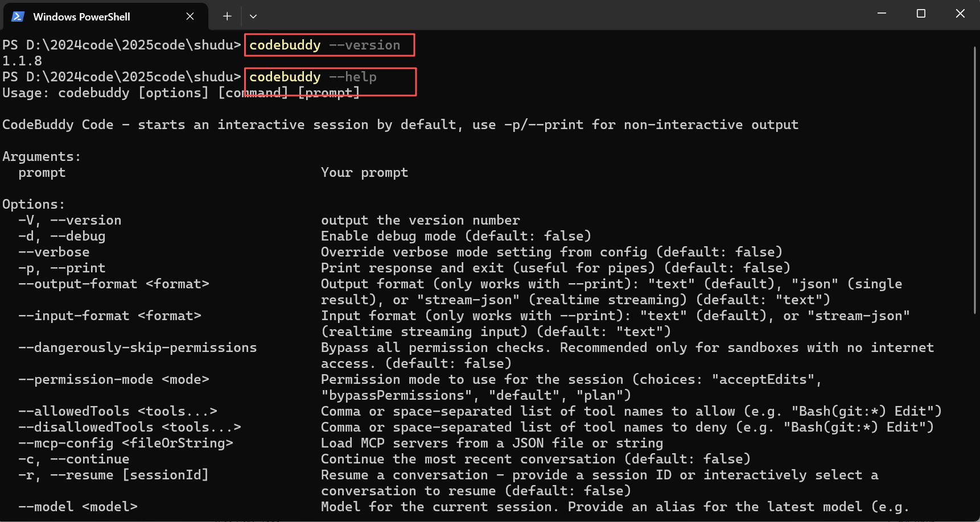Click the --output-format <format> option
The width and height of the screenshot is (980, 522).
click(x=113, y=284)
